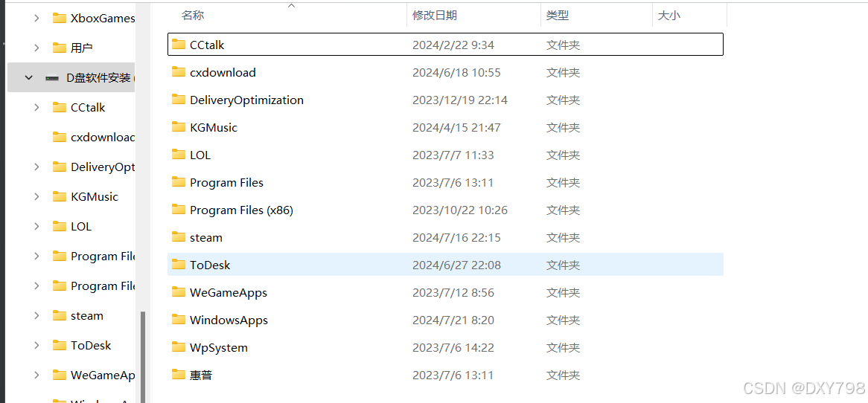Click the date 2024/4/15 21:47
The width and height of the screenshot is (868, 403).
click(456, 128)
